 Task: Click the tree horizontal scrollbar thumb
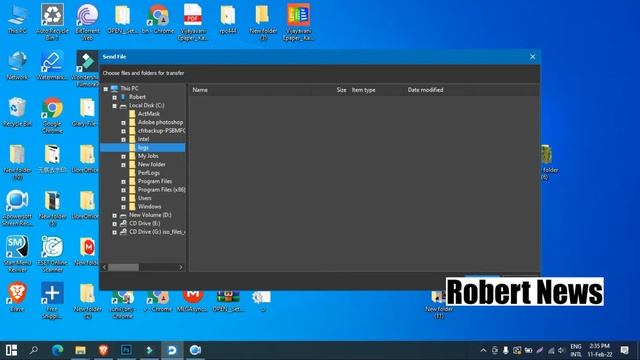[x=124, y=267]
